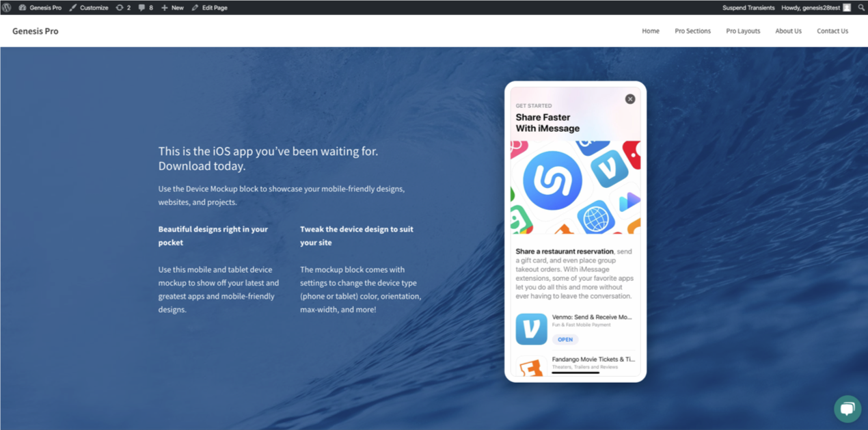The image size is (868, 430).
Task: Click the Genesis Pro site title
Action: click(36, 31)
